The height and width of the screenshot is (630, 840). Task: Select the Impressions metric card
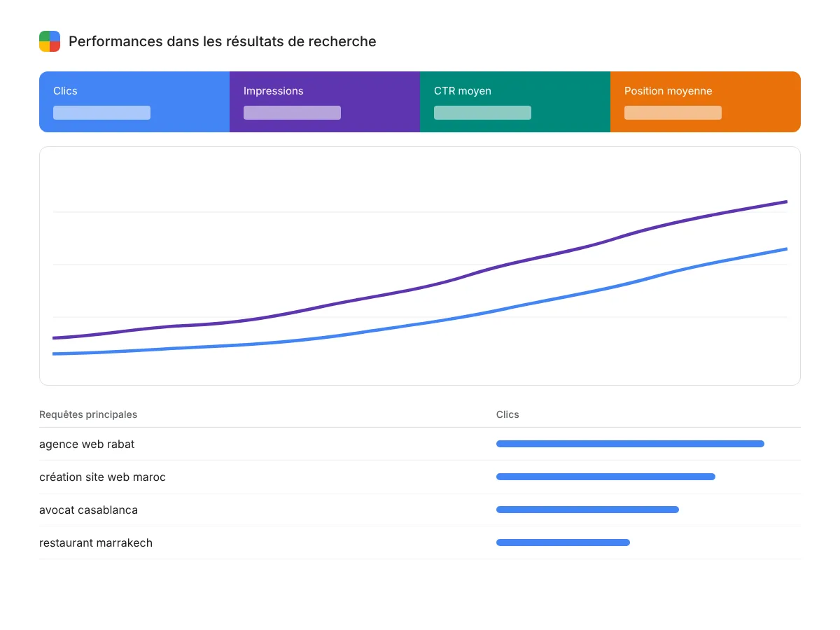point(325,101)
